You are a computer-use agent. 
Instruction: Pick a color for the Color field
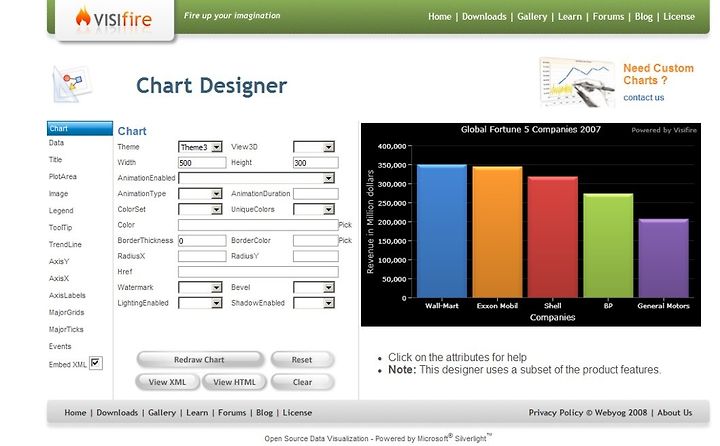click(x=345, y=225)
